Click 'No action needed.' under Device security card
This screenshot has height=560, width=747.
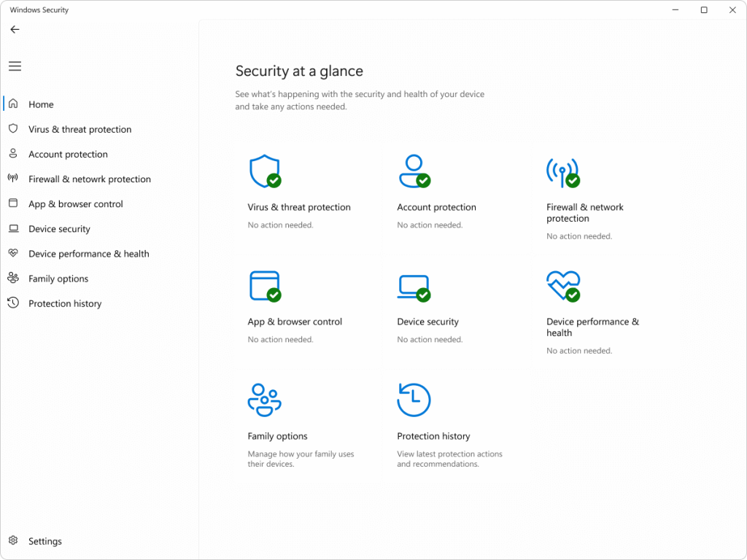(430, 340)
